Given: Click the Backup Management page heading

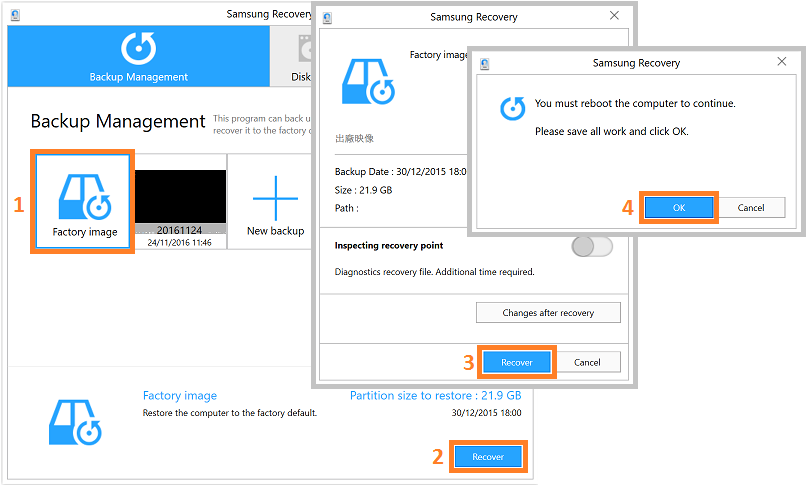Looking at the screenshot, I should pos(118,121).
